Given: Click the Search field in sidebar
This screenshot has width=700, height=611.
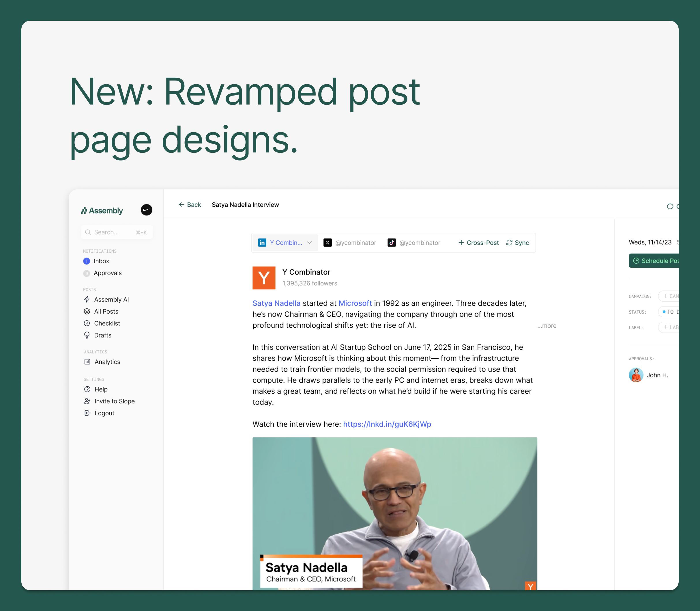Looking at the screenshot, I should [x=117, y=232].
